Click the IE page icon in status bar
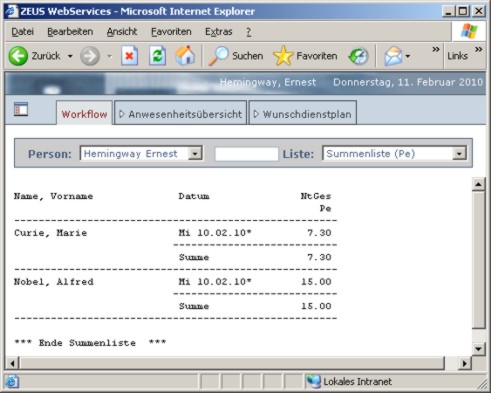Screen dimensions: 491x393 (x=12, y=382)
